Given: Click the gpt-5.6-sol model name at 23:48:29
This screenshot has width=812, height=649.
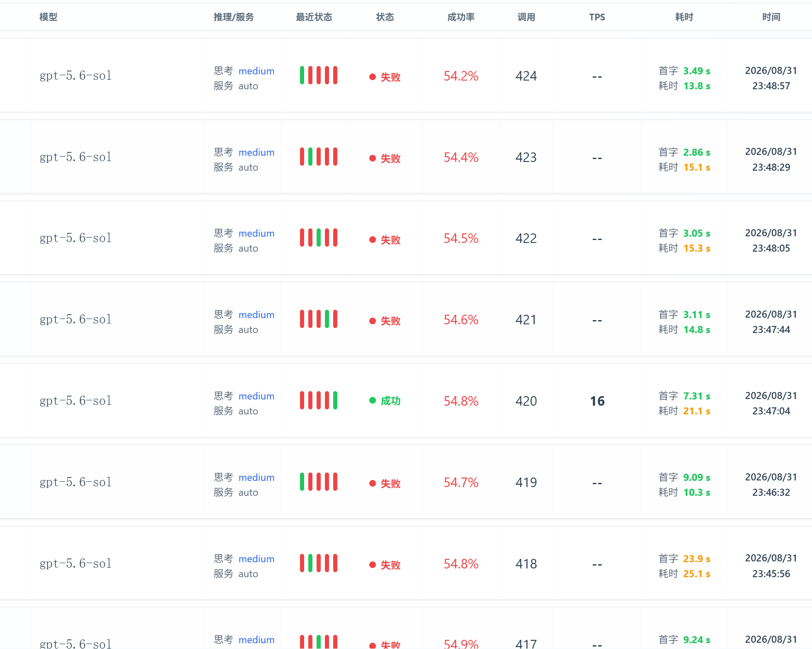Looking at the screenshot, I should (76, 157).
